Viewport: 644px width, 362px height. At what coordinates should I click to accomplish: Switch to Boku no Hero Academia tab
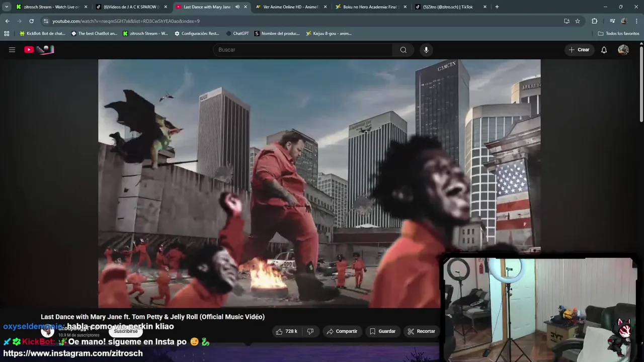pos(371,7)
